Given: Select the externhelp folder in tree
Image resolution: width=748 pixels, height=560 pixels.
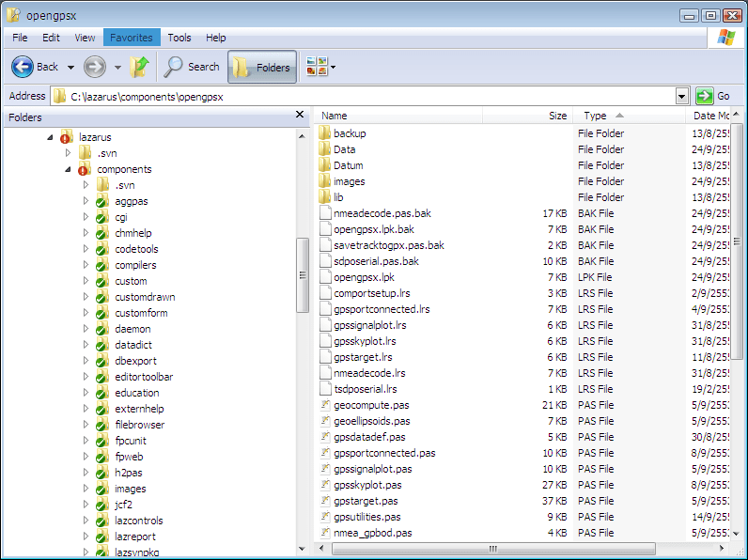Looking at the screenshot, I should [x=139, y=409].
